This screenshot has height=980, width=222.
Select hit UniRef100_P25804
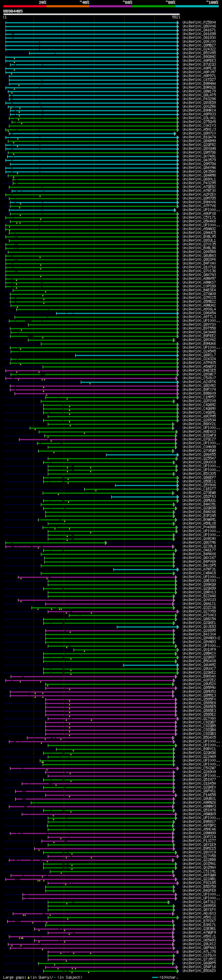(199, 23)
